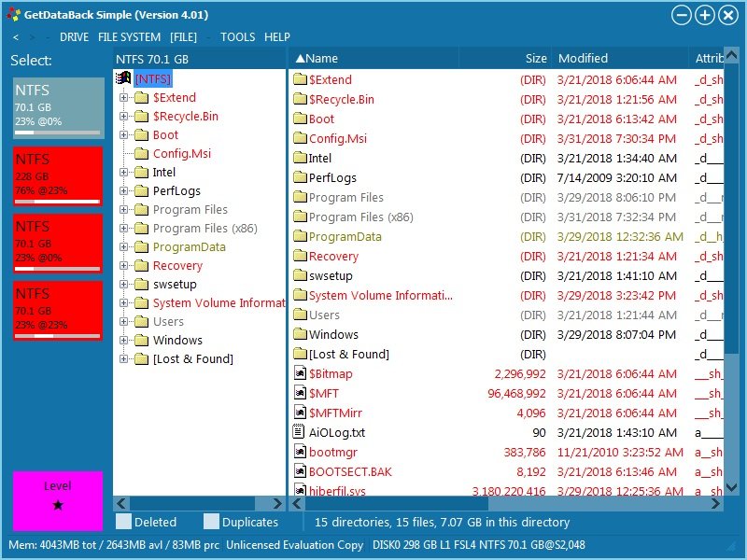Expand the Recovery tree node

pos(123,265)
